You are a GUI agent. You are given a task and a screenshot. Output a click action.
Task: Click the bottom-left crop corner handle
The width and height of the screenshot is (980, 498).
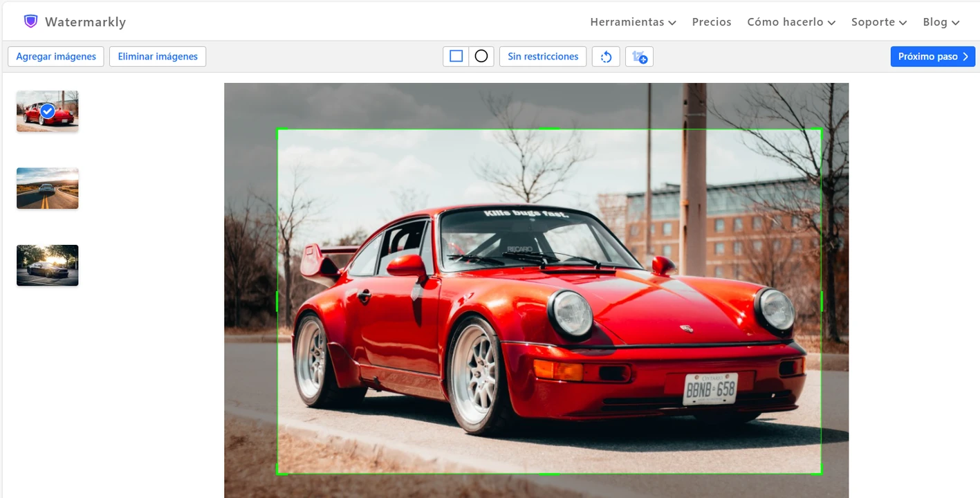pos(278,473)
